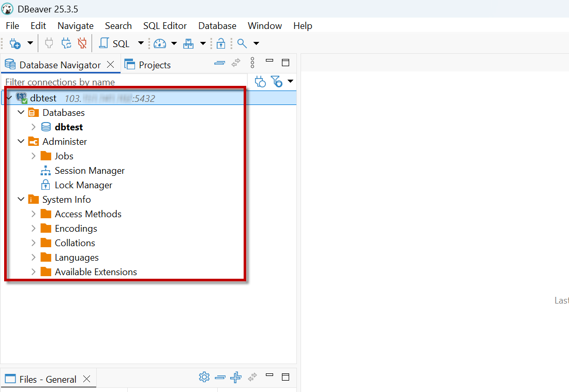
Task: Open the Session Manager item
Action: click(x=89, y=171)
